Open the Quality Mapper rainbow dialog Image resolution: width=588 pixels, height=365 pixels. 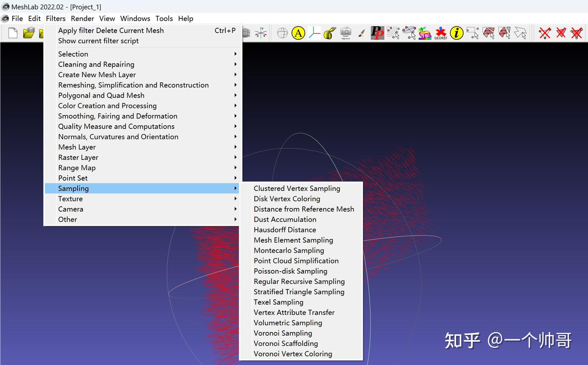[x=425, y=33]
